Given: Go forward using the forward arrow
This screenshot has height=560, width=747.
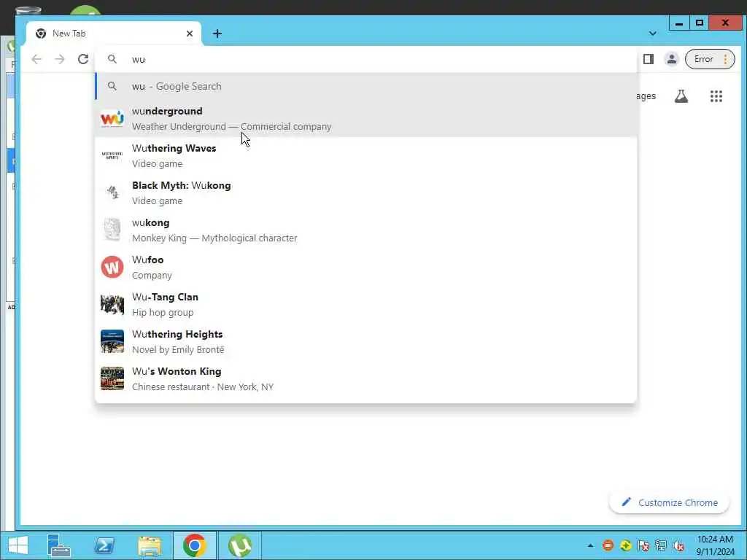Looking at the screenshot, I should 60,59.
